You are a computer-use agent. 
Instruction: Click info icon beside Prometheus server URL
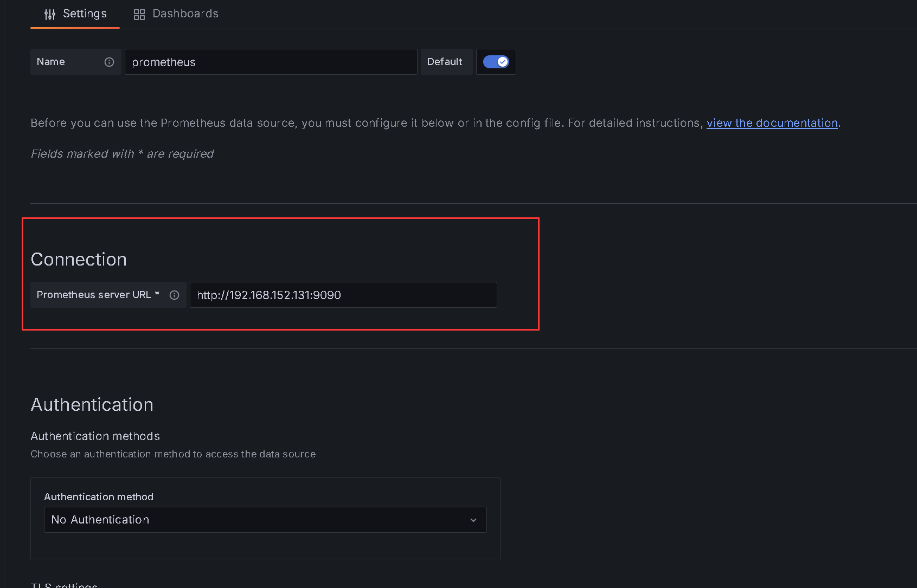pos(174,295)
